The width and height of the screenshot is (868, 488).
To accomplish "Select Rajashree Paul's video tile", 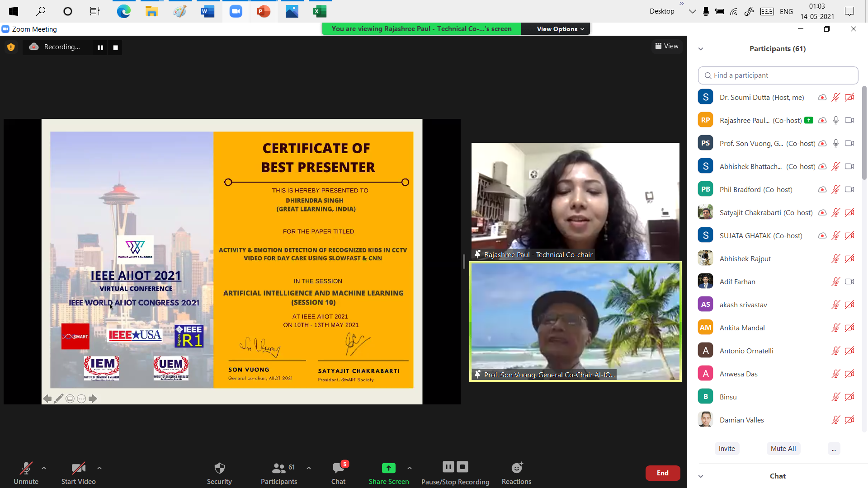I will coord(576,202).
